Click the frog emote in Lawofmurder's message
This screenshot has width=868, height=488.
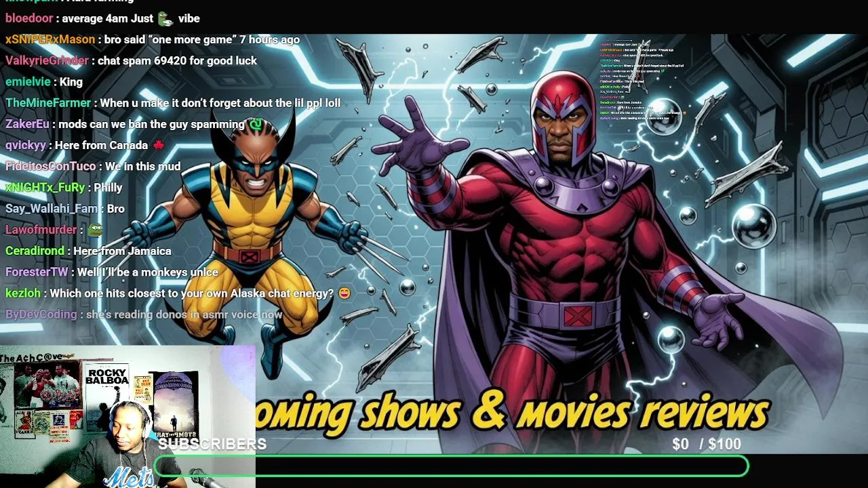(95, 230)
